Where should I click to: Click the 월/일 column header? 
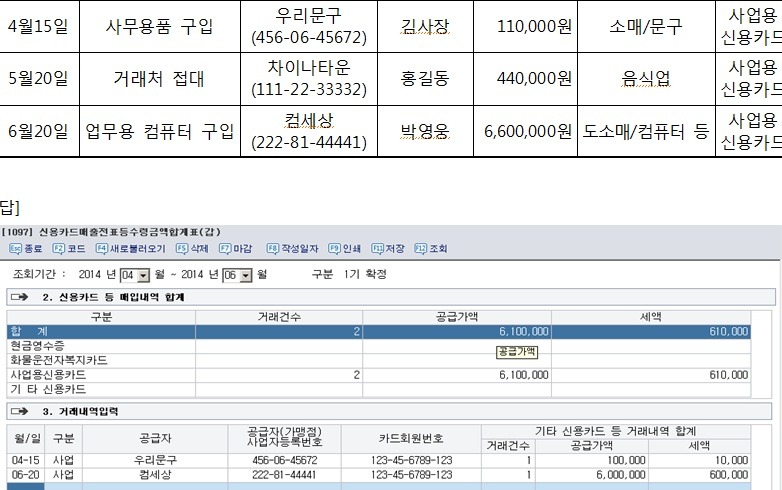[x=26, y=438]
